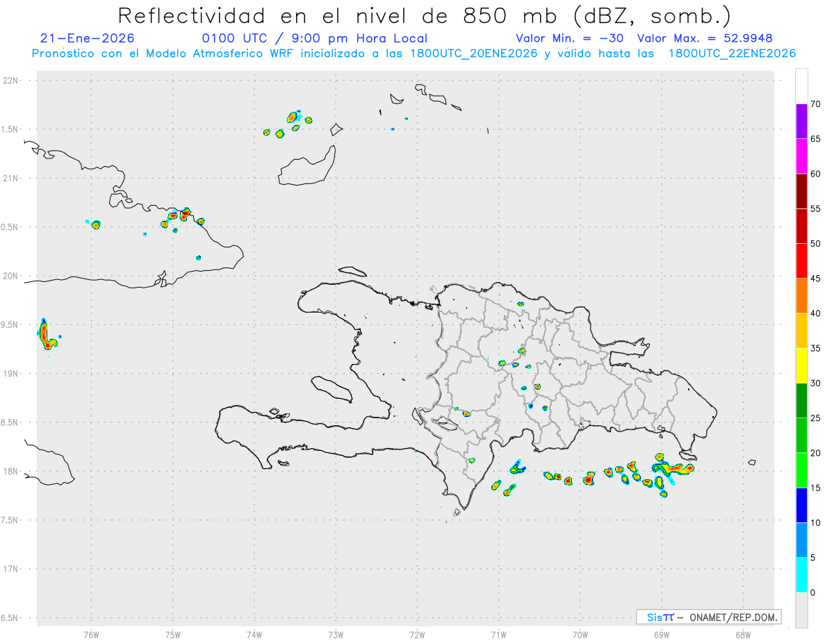Click the '20' colorbar scale value
This screenshot has width=834, height=644.
pos(815,453)
